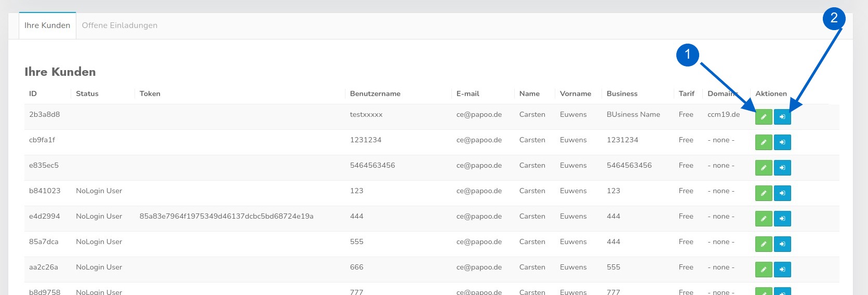The width and height of the screenshot is (868, 295).
Task: Click the E-mail column header
Action: pos(468,94)
